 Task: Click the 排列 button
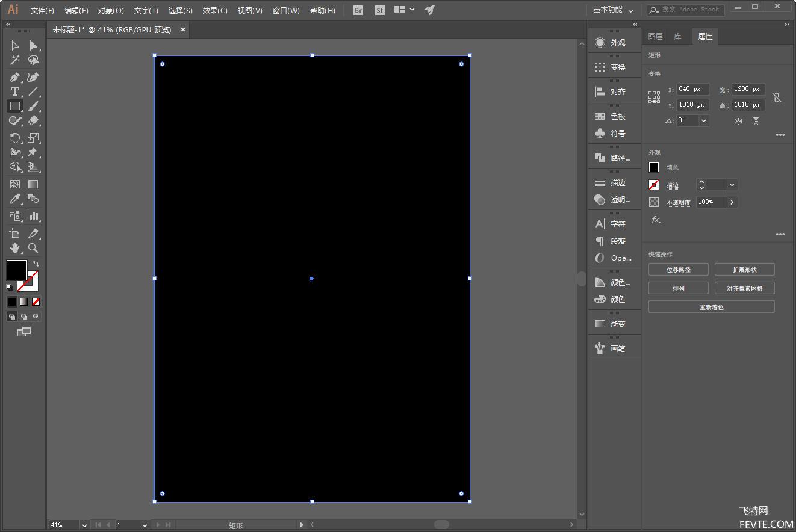(x=679, y=288)
